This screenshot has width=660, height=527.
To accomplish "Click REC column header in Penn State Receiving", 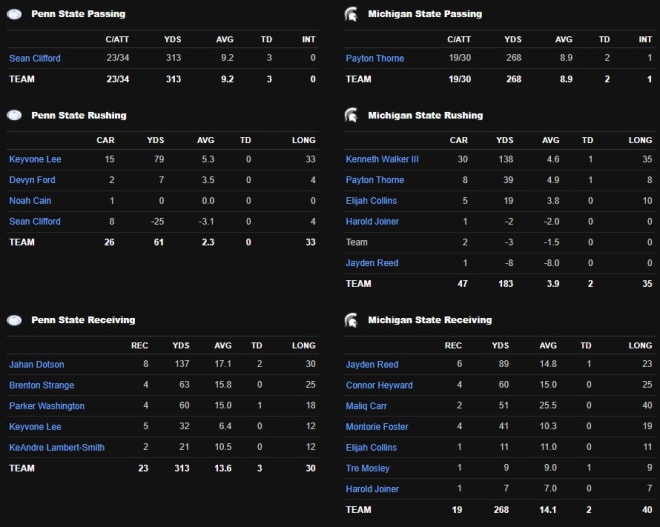I will pyautogui.click(x=139, y=346).
